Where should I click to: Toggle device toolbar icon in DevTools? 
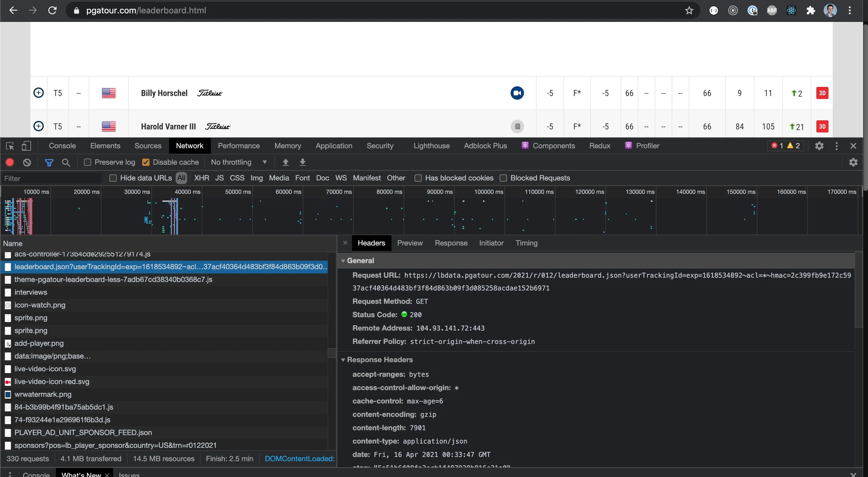pyautogui.click(x=26, y=146)
